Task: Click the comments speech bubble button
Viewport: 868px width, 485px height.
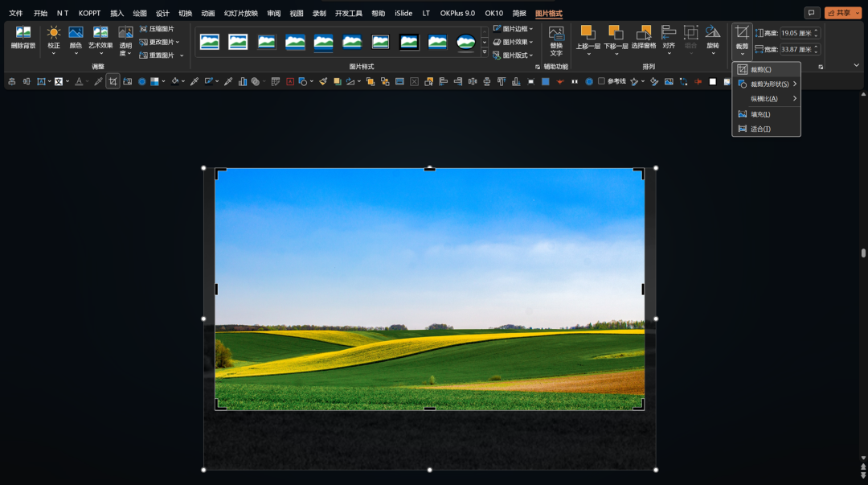Action: tap(812, 13)
